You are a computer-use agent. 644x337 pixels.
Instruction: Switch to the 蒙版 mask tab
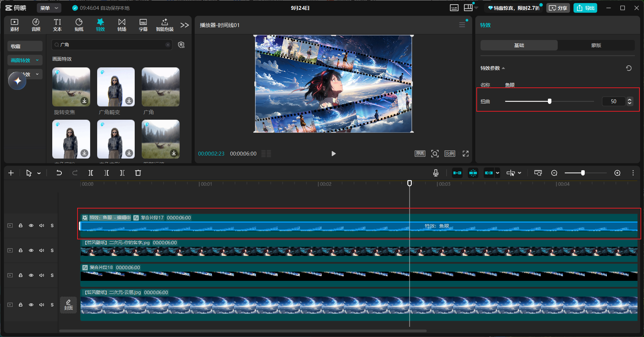point(596,45)
